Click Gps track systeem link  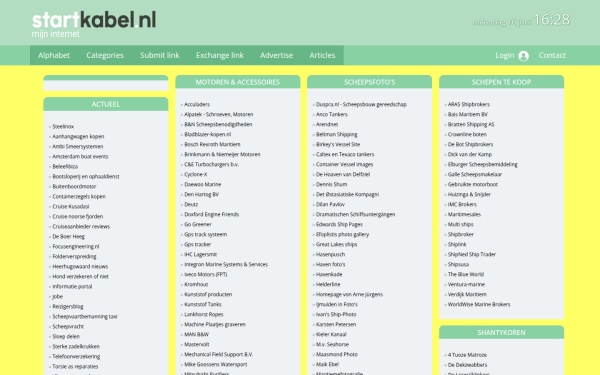[x=205, y=234]
